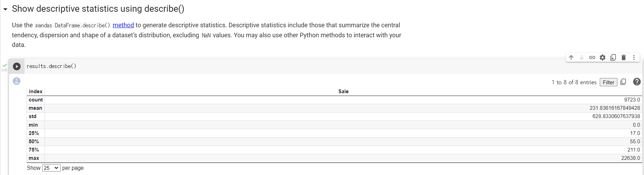Move cell down with arrow icon
Screen dimensions: 644x175
pyautogui.click(x=581, y=58)
